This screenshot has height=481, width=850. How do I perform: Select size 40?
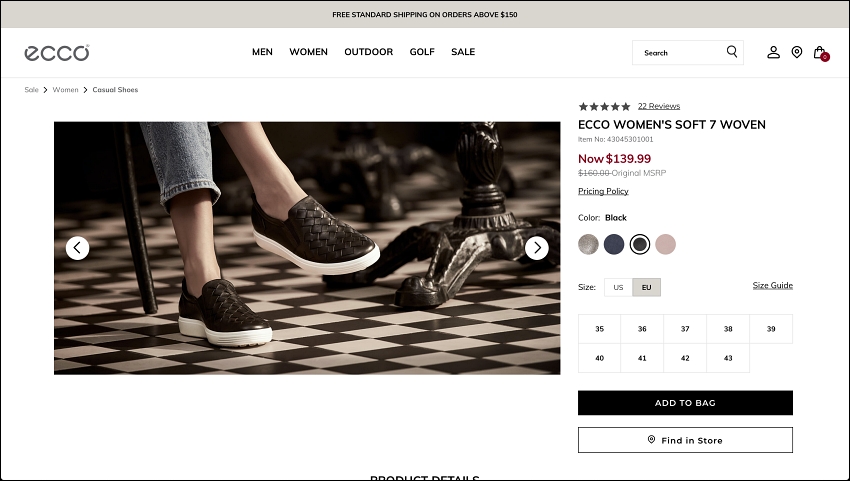[x=600, y=358]
